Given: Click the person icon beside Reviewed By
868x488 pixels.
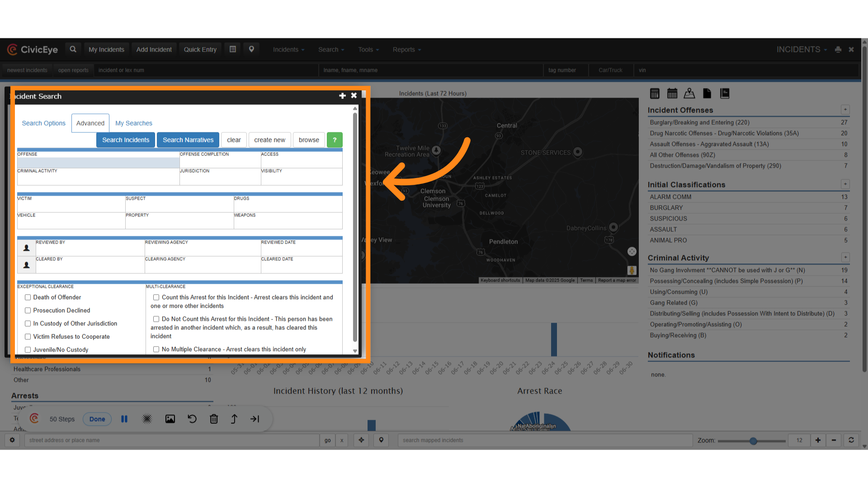Looking at the screenshot, I should point(27,248).
